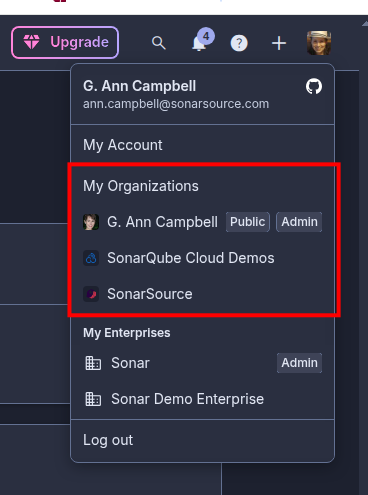The height and width of the screenshot is (495, 368).
Task: Select G. Ann Campbell organization
Action: pos(202,222)
